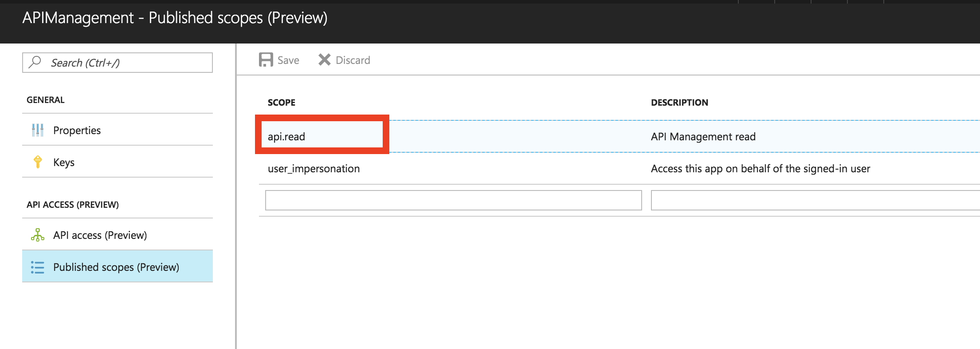Click 'Access this app on behalf' description
Image resolution: width=980 pixels, height=349 pixels.
760,169
